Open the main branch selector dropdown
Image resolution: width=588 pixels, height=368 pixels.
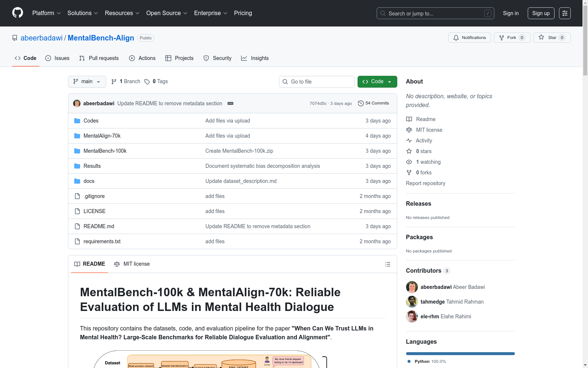pos(87,82)
